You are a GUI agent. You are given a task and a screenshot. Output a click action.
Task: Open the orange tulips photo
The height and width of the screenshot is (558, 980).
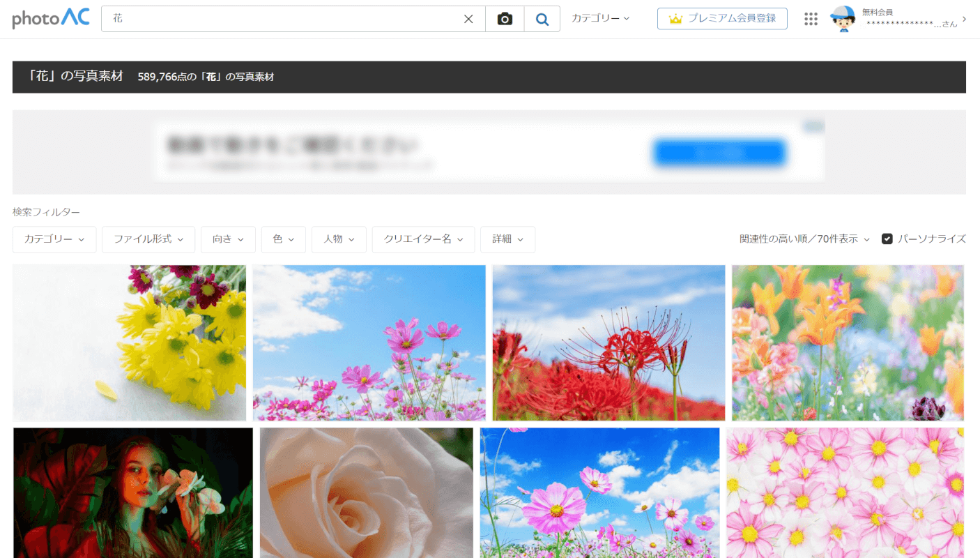tap(848, 342)
